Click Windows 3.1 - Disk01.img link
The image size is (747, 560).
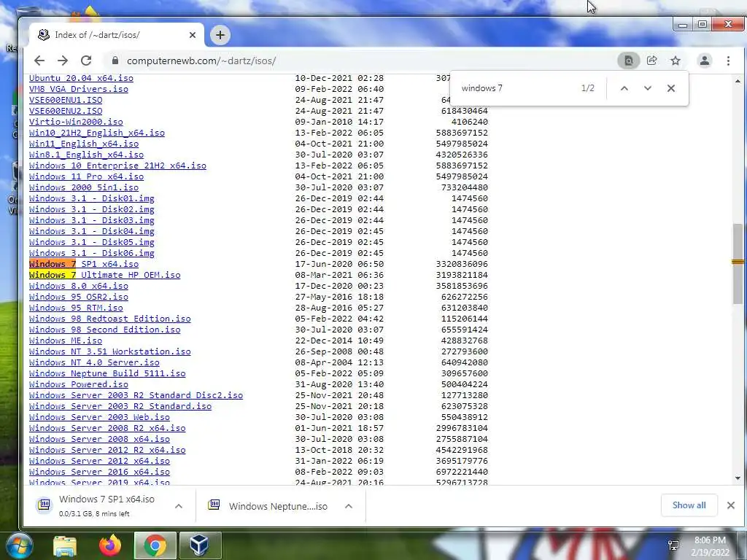click(91, 198)
